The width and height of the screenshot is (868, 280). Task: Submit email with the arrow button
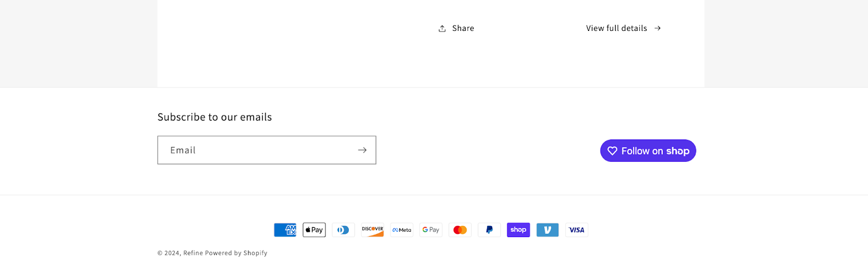click(362, 150)
